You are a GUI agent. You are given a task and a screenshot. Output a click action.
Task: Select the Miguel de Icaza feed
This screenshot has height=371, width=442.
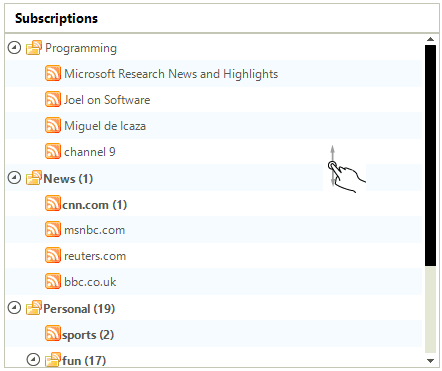pos(105,126)
